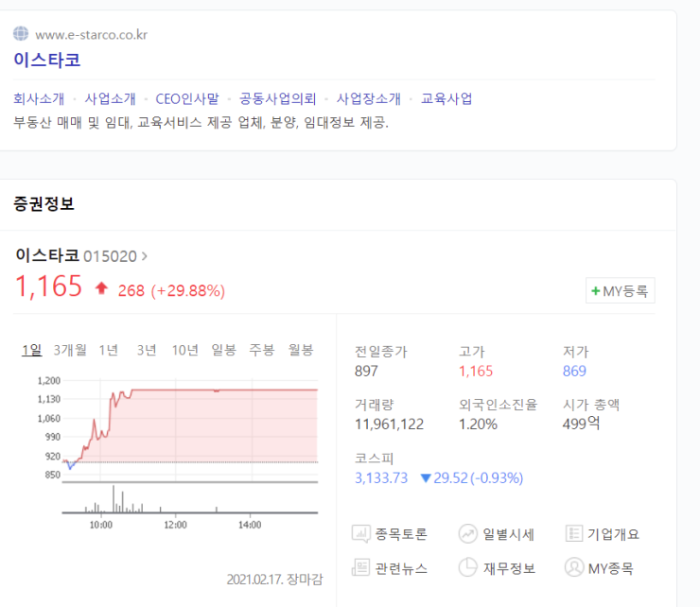Click the current price 1,165
The width and height of the screenshot is (700, 607).
48,286
